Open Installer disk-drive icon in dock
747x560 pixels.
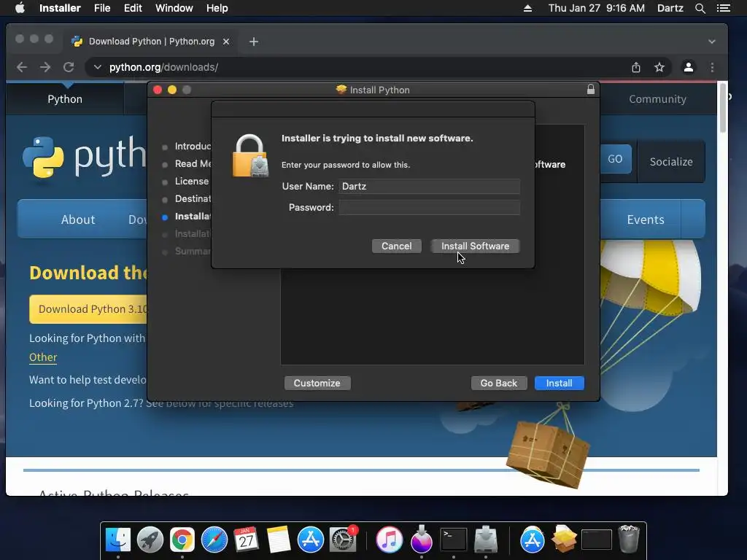tap(486, 540)
